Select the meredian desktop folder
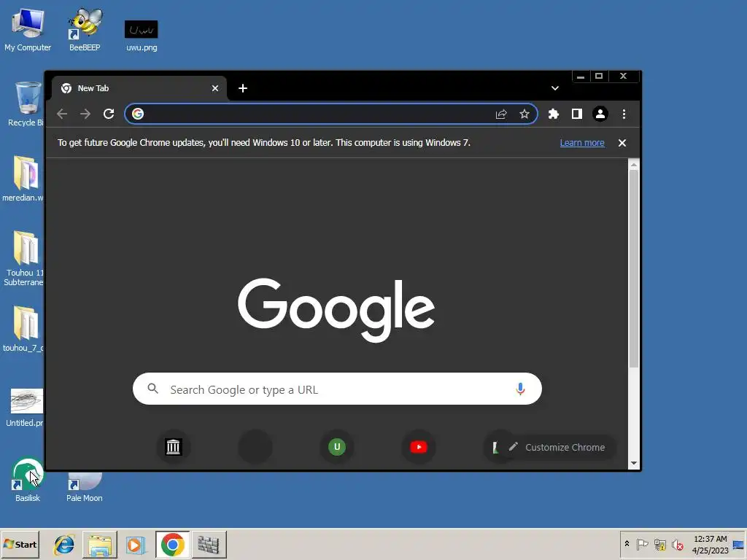This screenshot has width=747, height=560. tap(23, 179)
